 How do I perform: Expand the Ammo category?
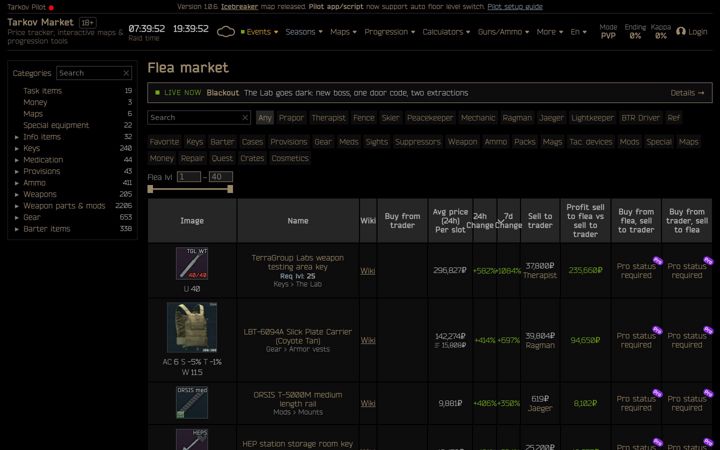[17, 183]
